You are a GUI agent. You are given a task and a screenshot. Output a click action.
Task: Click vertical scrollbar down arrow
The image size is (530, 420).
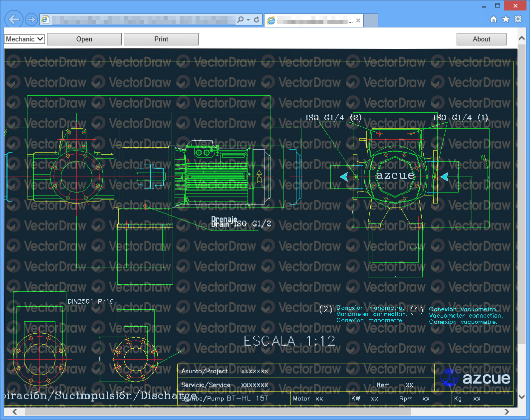[x=522, y=397]
